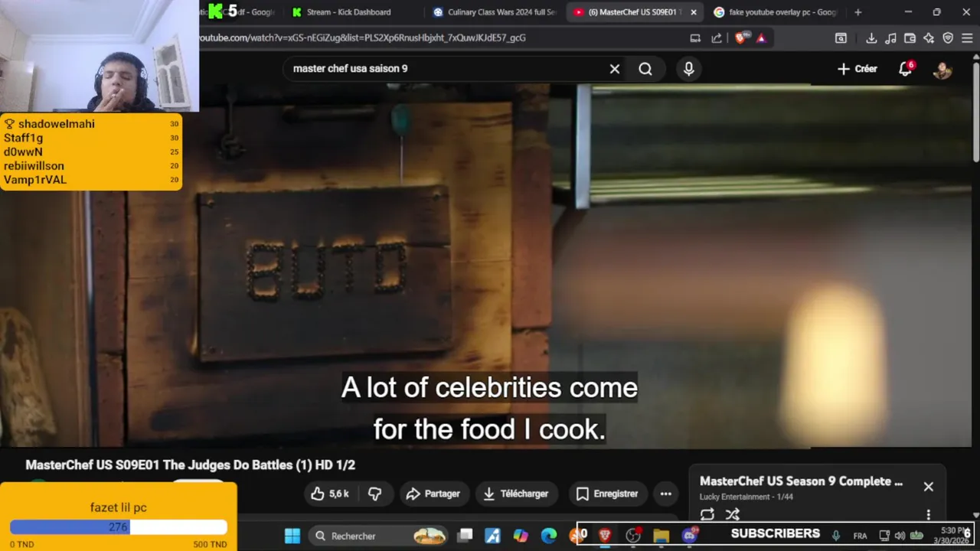980x551 pixels.
Task: Click the install app icon in address bar
Action: click(x=695, y=37)
